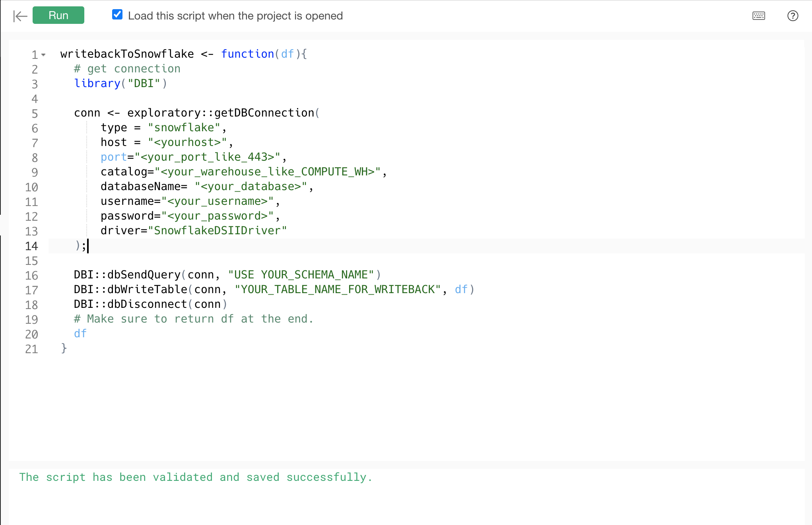Click line number 10 in the gutter

pyautogui.click(x=31, y=187)
